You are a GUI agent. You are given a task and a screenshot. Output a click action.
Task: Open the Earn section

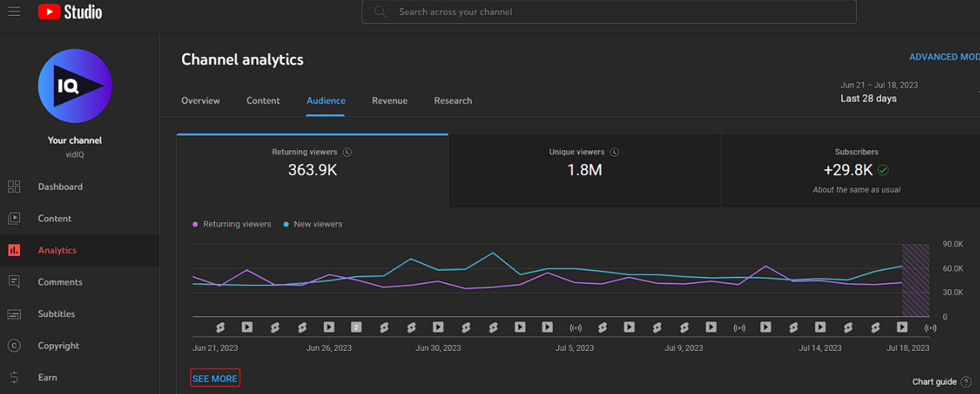click(x=47, y=378)
